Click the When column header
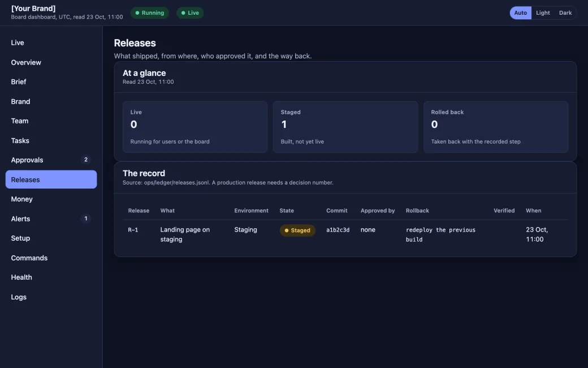 click(533, 211)
